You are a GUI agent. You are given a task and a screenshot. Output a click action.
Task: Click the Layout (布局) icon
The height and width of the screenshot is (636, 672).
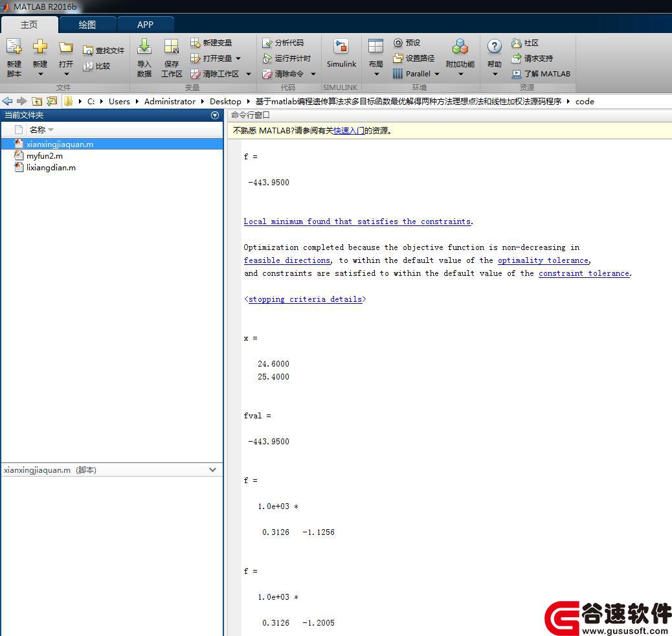click(x=375, y=47)
